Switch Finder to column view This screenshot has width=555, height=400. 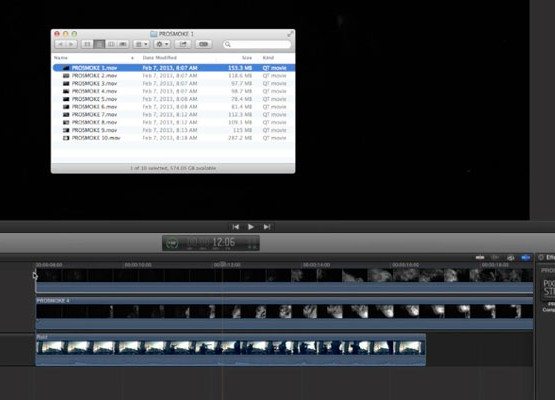click(x=111, y=44)
